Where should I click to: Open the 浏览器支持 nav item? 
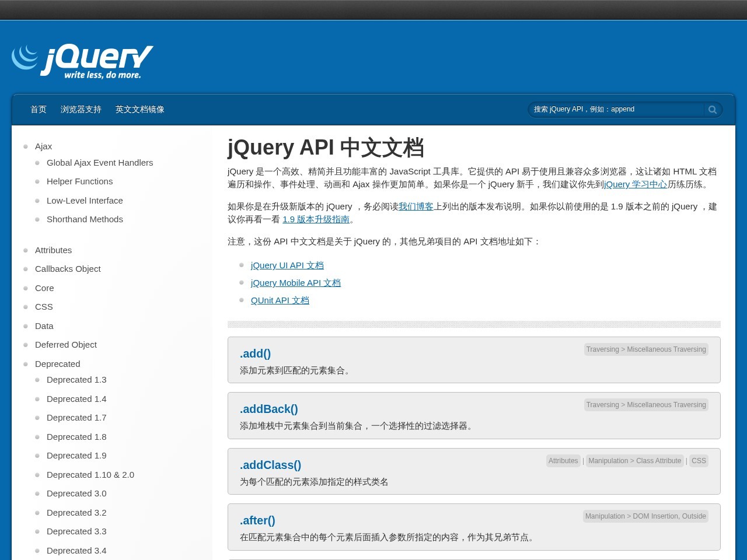(x=81, y=110)
